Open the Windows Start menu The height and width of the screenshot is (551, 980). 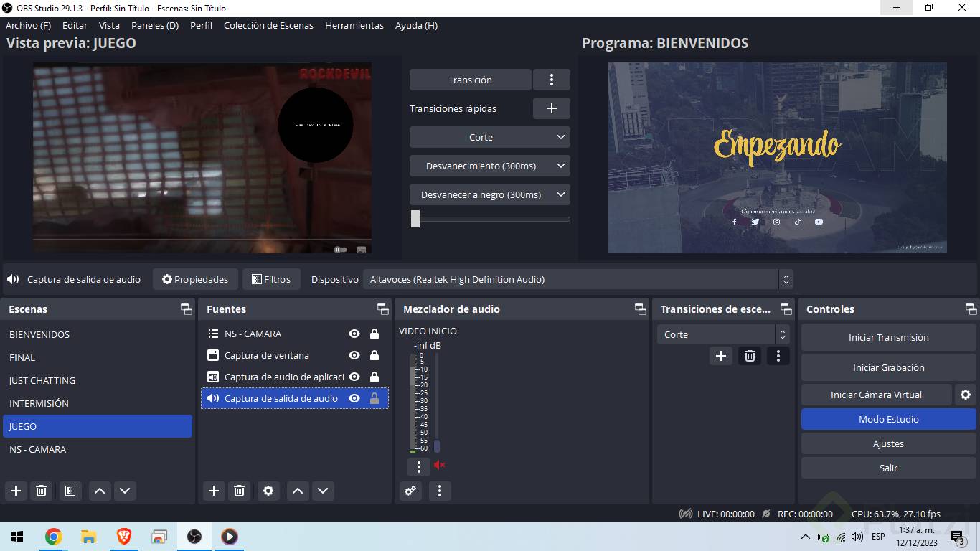point(17,537)
